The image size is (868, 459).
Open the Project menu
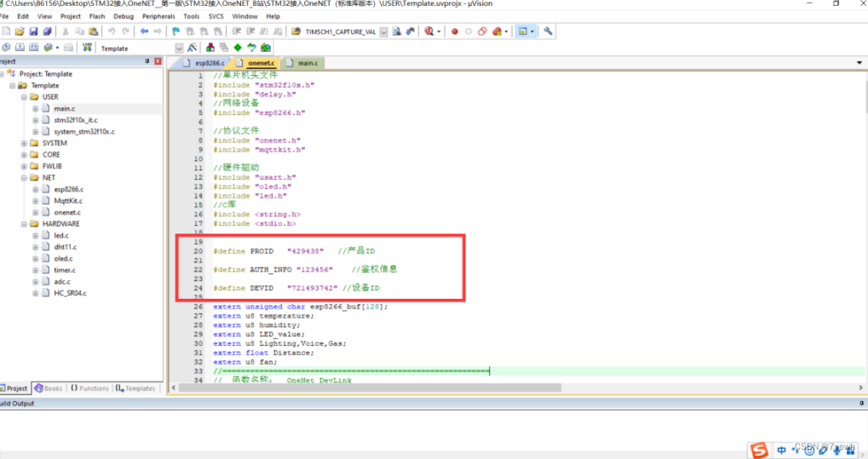(71, 17)
